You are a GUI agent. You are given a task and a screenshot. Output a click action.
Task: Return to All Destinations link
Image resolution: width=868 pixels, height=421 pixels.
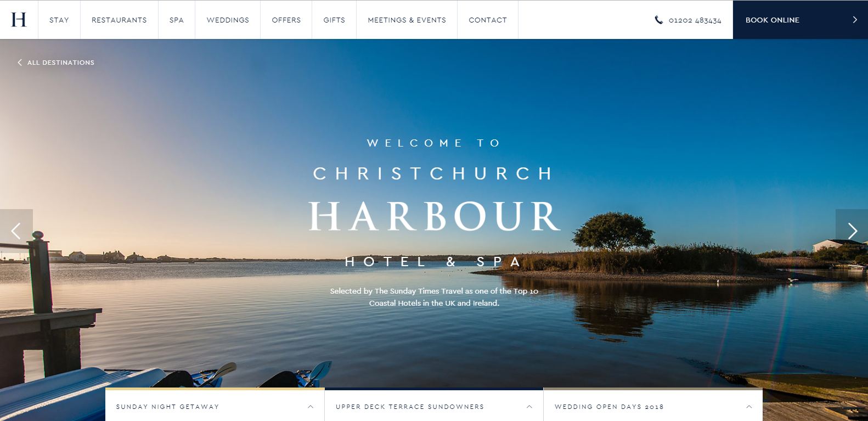61,63
